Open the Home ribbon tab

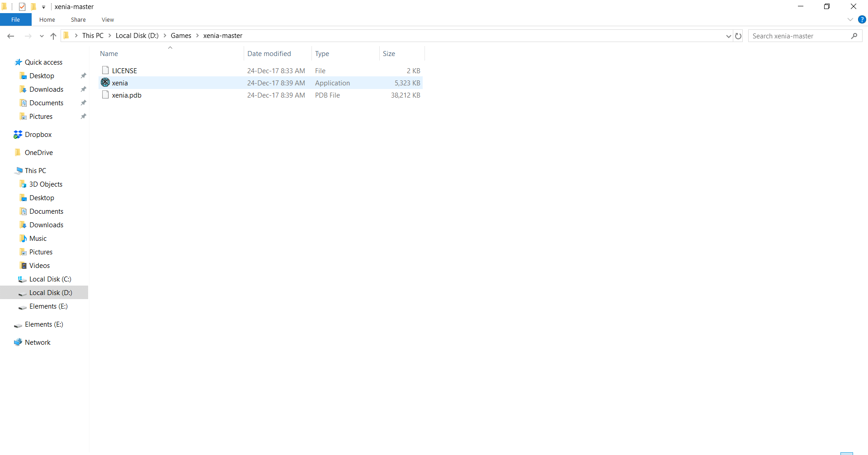tap(47, 19)
